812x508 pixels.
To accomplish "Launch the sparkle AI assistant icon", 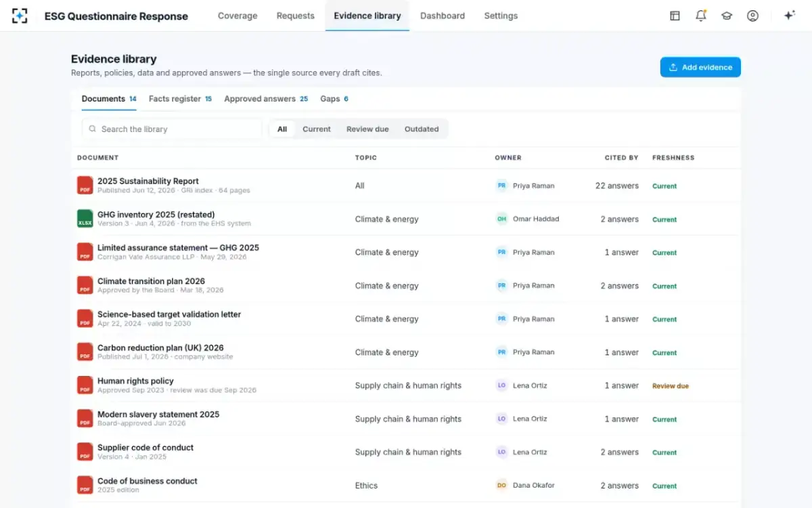I will pos(789,16).
